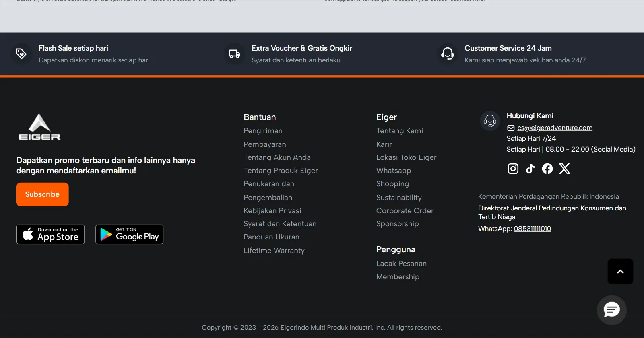This screenshot has height=338, width=644.
Task: Get the app on Google Play
Action: pos(129,234)
